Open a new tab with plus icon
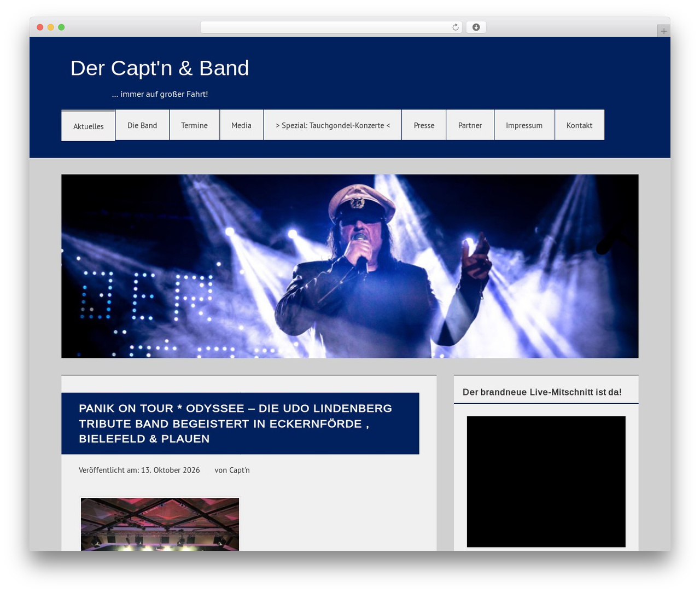The height and width of the screenshot is (593, 700). tap(663, 31)
